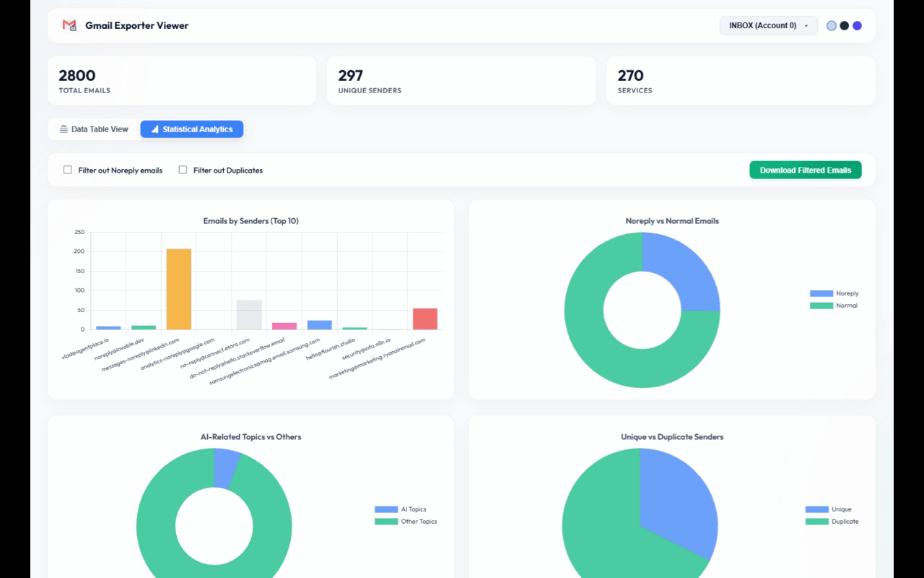This screenshot has height=578, width=924.
Task: Click the noreply@lovable.dev green bar
Action: pyautogui.click(x=144, y=327)
